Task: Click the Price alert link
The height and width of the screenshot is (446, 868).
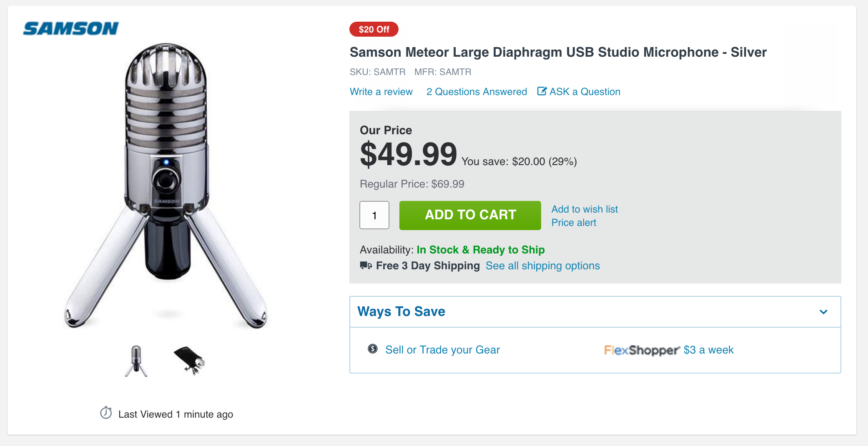Action: [574, 223]
